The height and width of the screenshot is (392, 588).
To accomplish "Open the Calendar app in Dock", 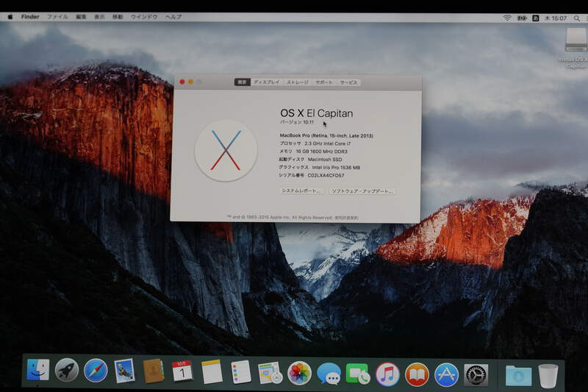I will [x=182, y=371].
